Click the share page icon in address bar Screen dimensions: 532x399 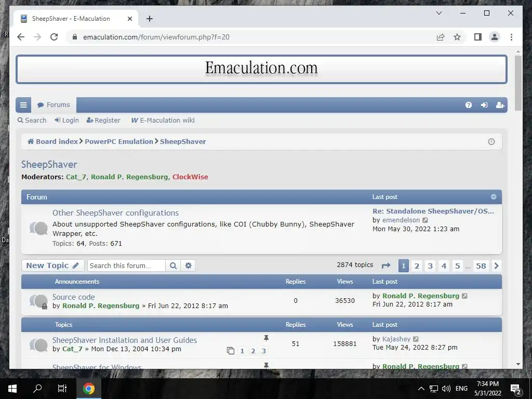coord(441,37)
